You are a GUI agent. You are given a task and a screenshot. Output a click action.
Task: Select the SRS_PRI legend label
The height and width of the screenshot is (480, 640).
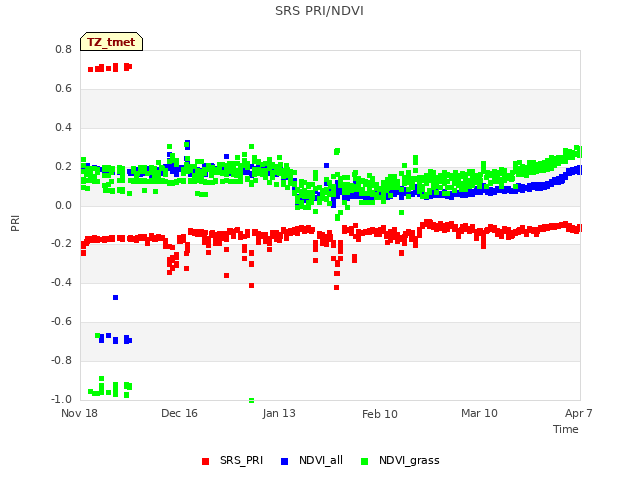(x=241, y=460)
